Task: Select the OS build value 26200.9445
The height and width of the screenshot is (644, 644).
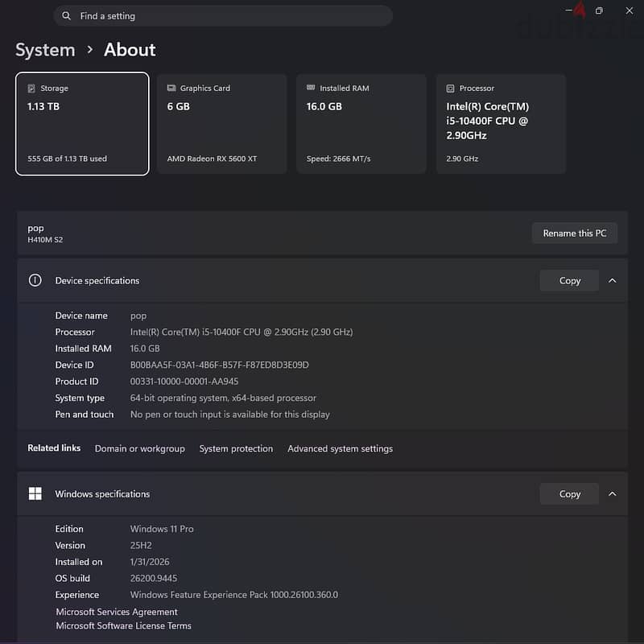Action: (x=154, y=578)
